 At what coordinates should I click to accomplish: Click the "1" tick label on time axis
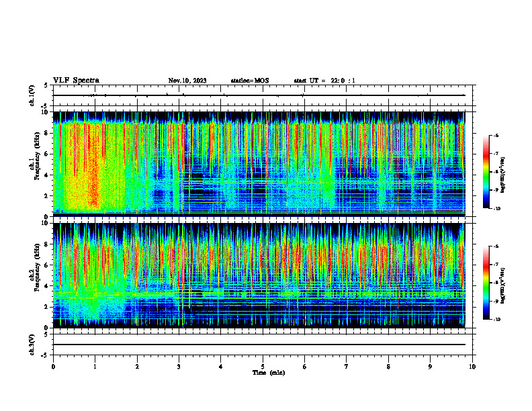95,367
